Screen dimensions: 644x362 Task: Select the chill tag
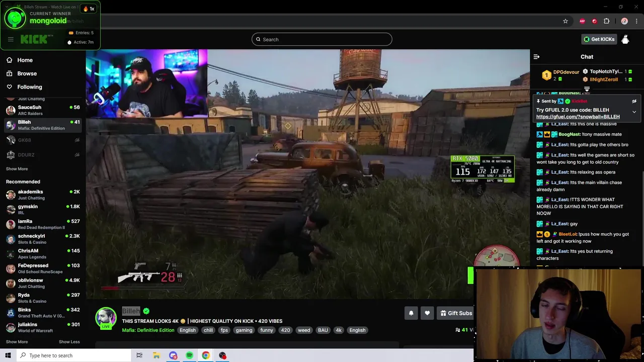coord(208,330)
